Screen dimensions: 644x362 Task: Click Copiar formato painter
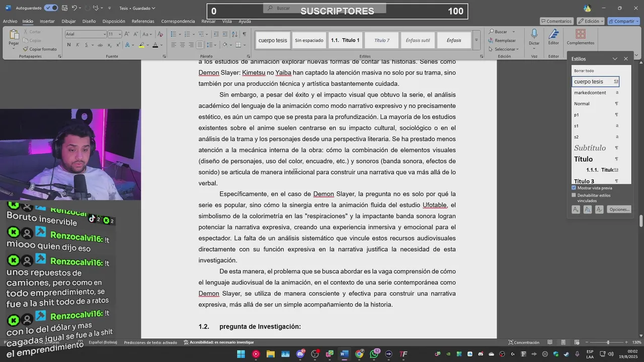point(40,49)
